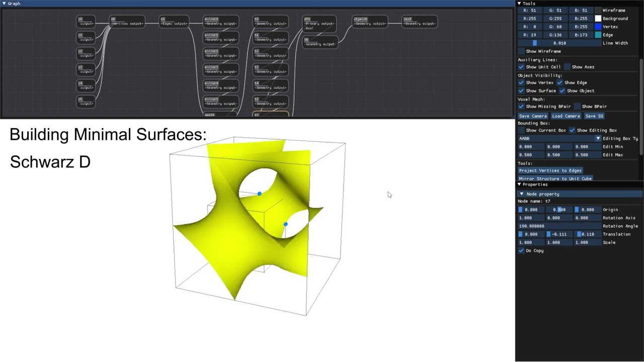
Task: Click the Load Camera button
Action: [x=566, y=116]
